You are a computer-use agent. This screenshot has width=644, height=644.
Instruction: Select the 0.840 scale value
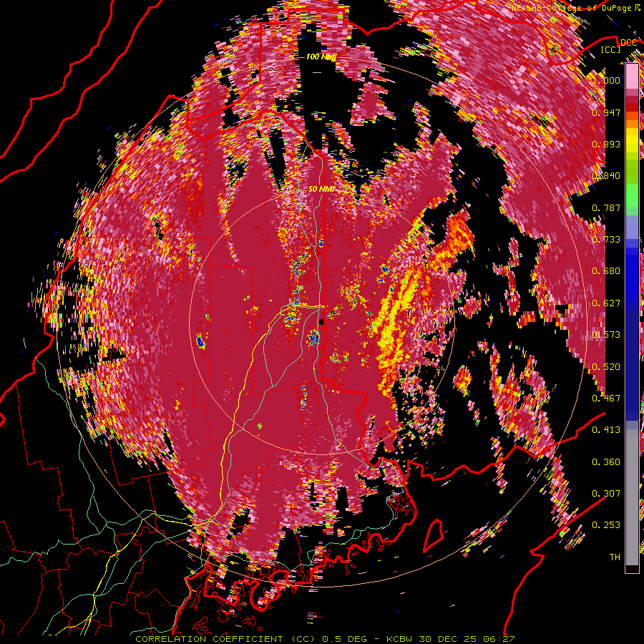pyautogui.click(x=606, y=176)
